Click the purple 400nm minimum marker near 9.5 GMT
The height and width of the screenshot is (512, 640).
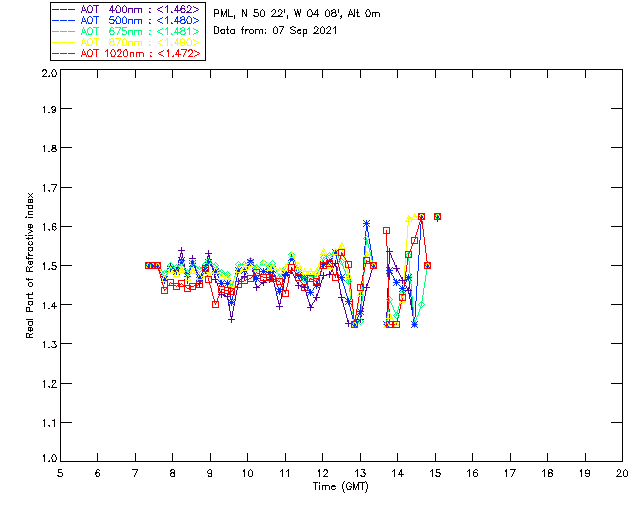pyautogui.click(x=231, y=320)
